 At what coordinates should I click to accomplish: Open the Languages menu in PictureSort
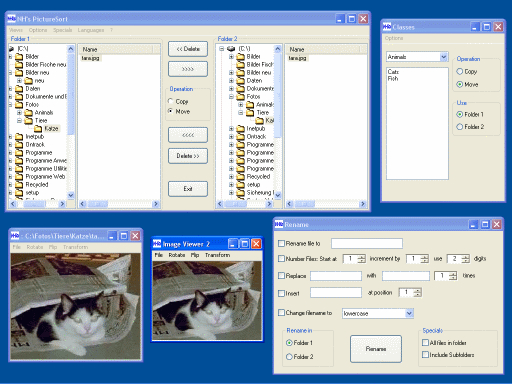tap(91, 30)
